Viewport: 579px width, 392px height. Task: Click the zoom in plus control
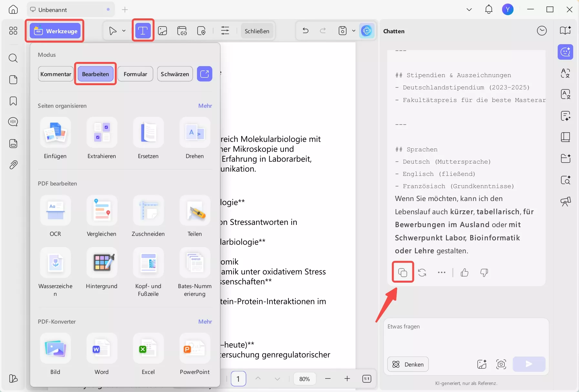(347, 378)
